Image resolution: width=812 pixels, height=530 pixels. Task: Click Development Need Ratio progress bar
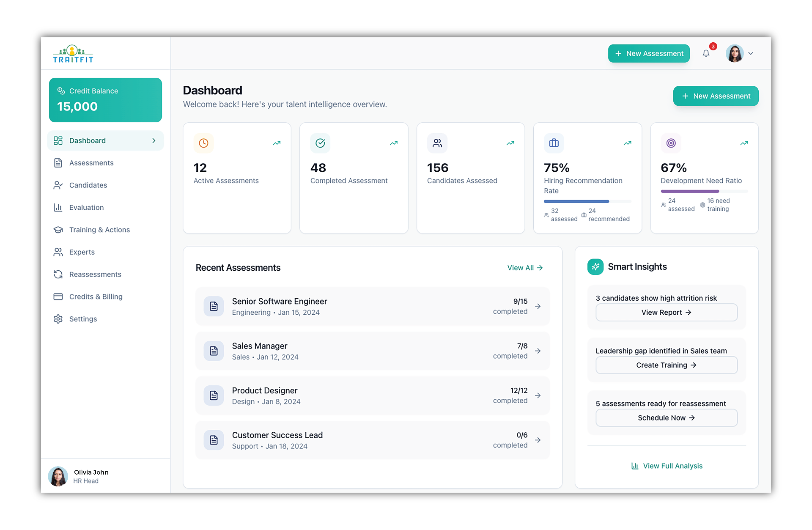(704, 191)
